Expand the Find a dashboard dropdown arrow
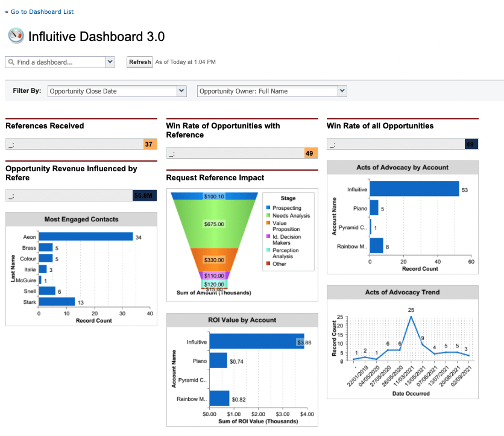The image size is (504, 436). tap(110, 62)
